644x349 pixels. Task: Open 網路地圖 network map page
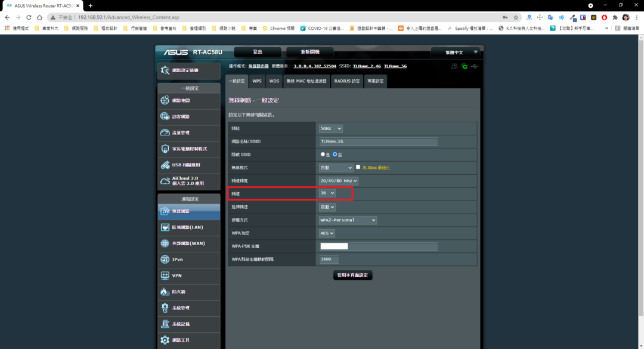click(x=189, y=101)
